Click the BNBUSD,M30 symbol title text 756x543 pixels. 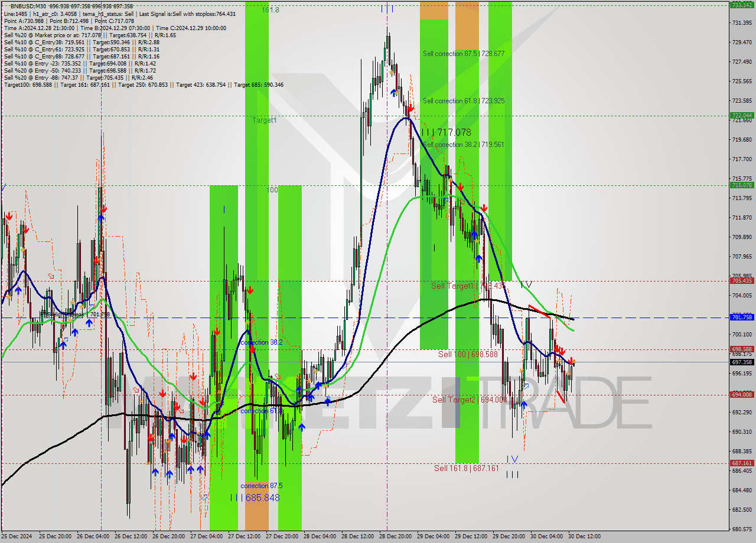[28, 6]
